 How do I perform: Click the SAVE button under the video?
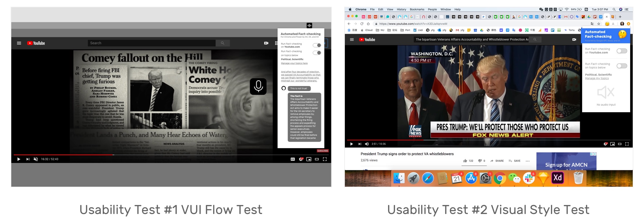pyautogui.click(x=514, y=161)
